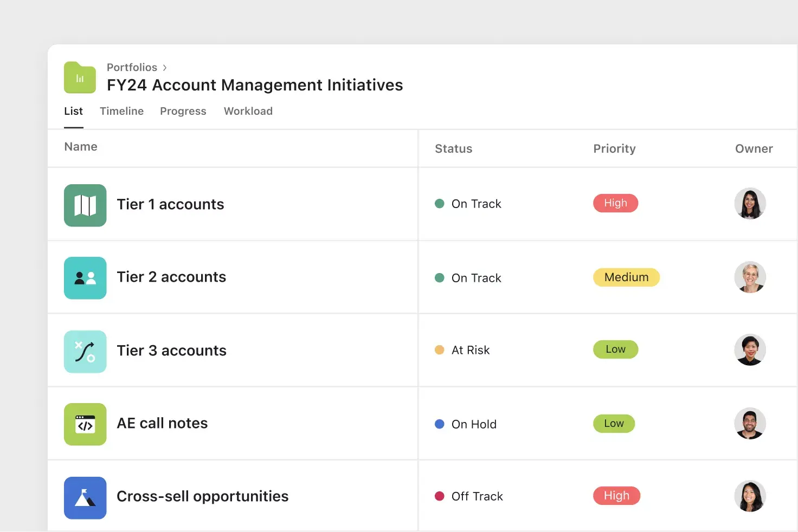Select the Tier 3 accounts route icon
The width and height of the screenshot is (798, 532).
[85, 351]
